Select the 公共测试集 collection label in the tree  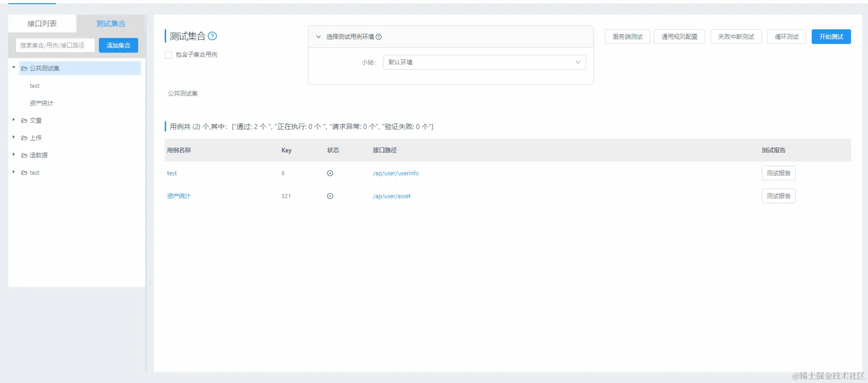[x=45, y=69]
